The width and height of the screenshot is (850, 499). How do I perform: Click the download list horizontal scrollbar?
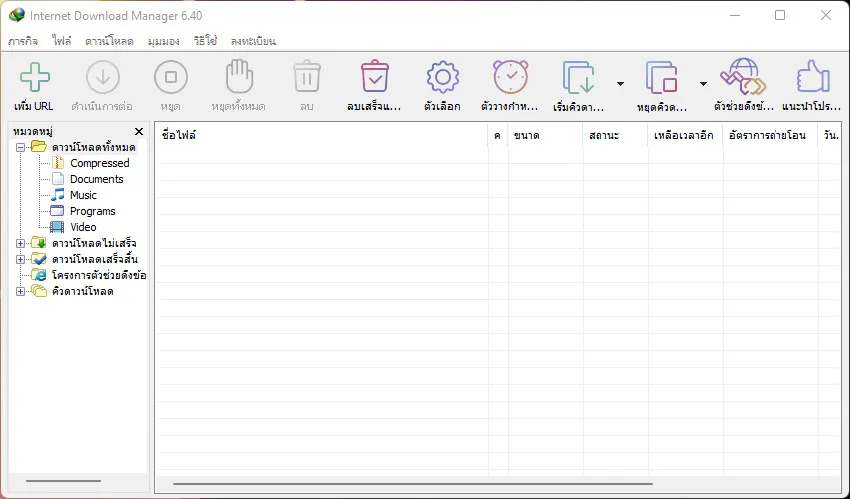413,484
